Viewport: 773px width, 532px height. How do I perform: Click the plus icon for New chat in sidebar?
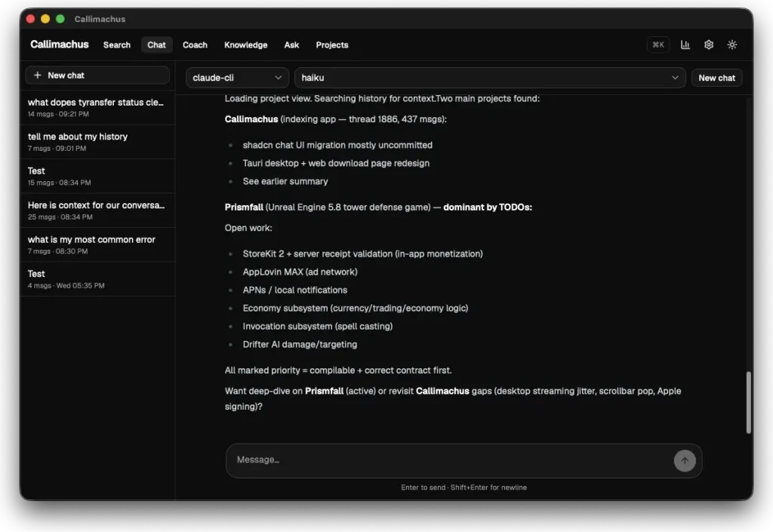[x=38, y=75]
